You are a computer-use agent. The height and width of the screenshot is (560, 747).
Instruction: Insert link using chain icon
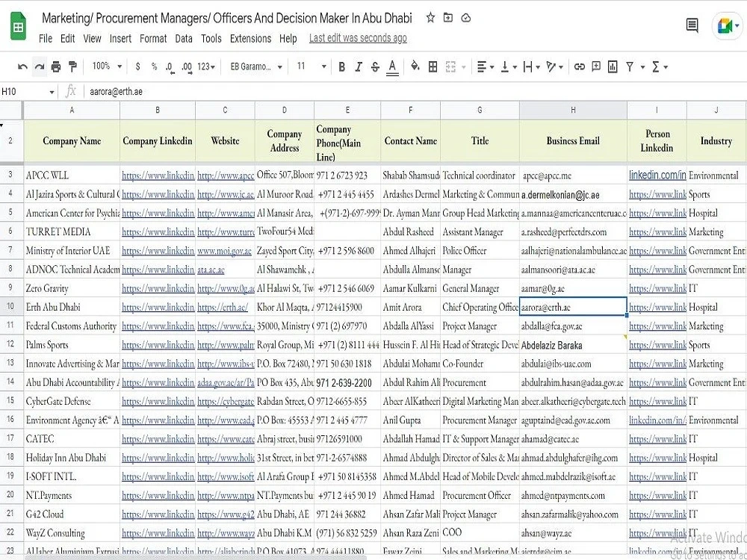click(x=580, y=66)
